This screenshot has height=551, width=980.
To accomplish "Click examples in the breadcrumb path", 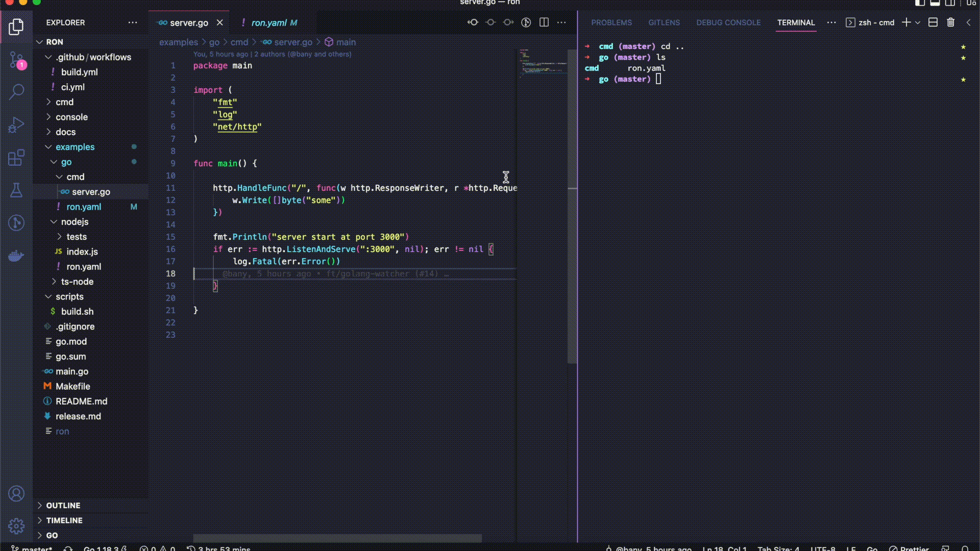I will 178,42.
